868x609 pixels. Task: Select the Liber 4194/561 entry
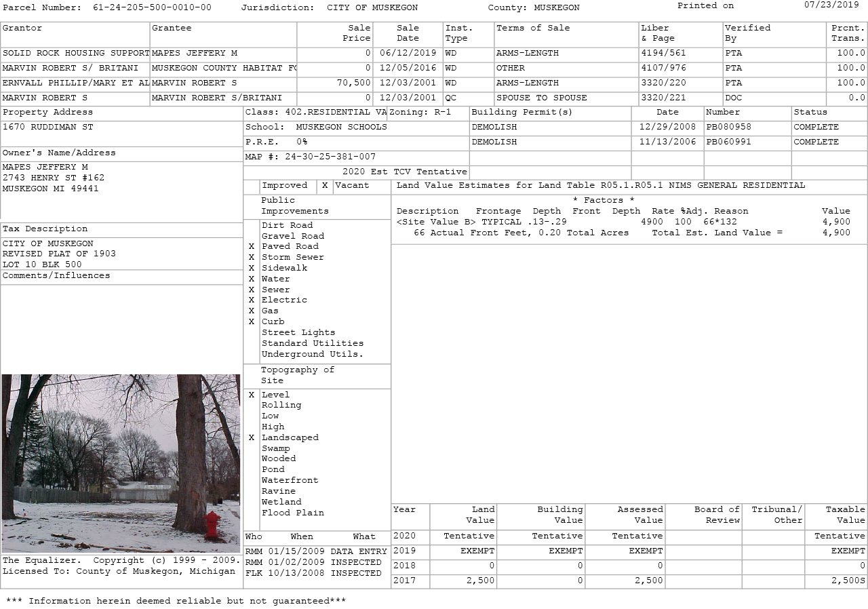[663, 54]
